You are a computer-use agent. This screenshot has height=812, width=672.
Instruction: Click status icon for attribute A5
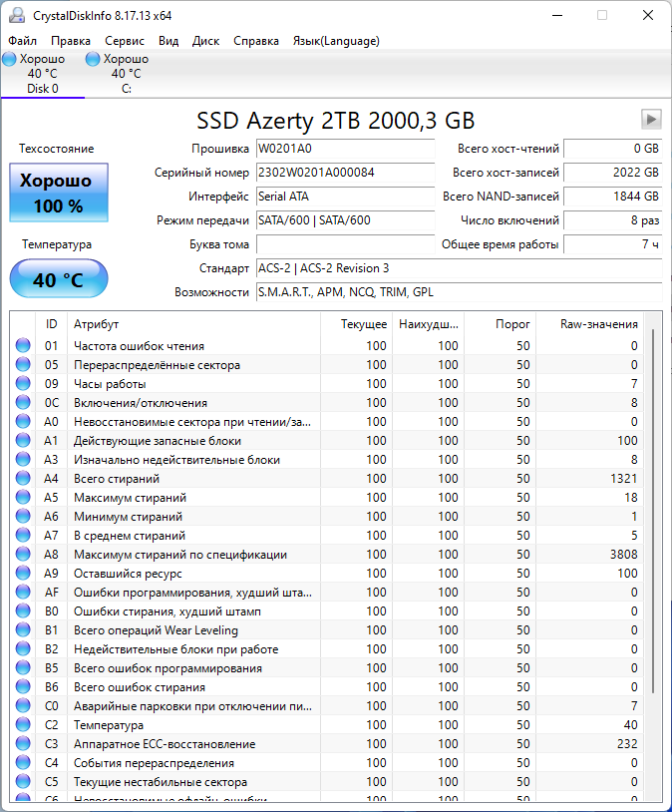pos(23,497)
